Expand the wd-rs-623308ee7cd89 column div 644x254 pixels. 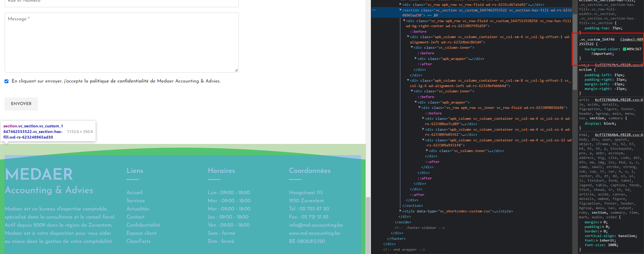tap(423, 118)
